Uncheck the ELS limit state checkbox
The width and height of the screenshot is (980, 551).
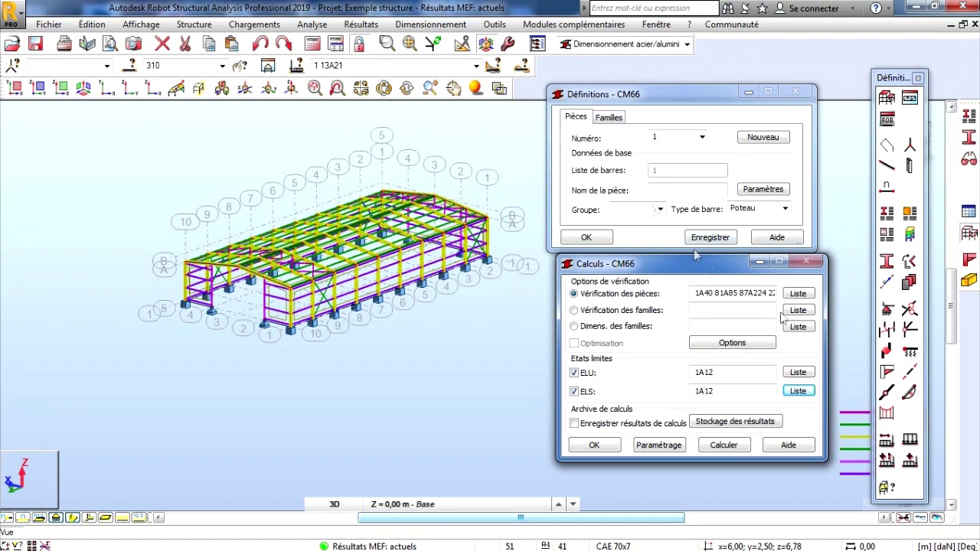[574, 391]
